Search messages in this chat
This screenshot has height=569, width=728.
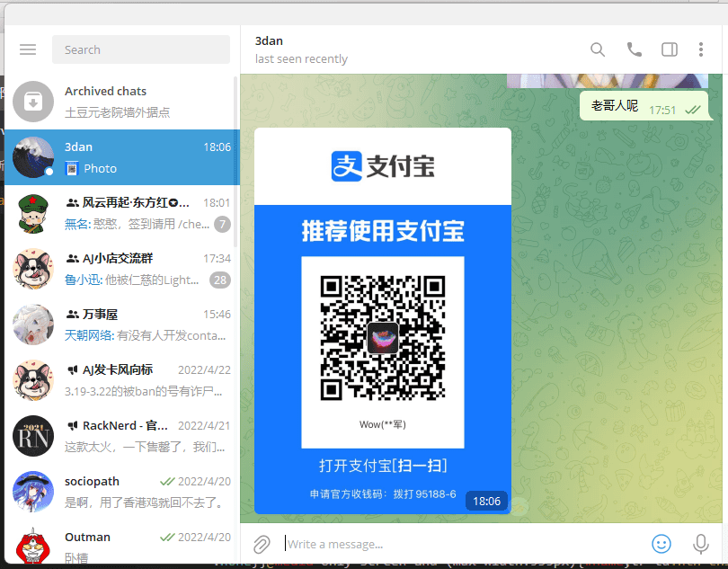click(x=598, y=50)
